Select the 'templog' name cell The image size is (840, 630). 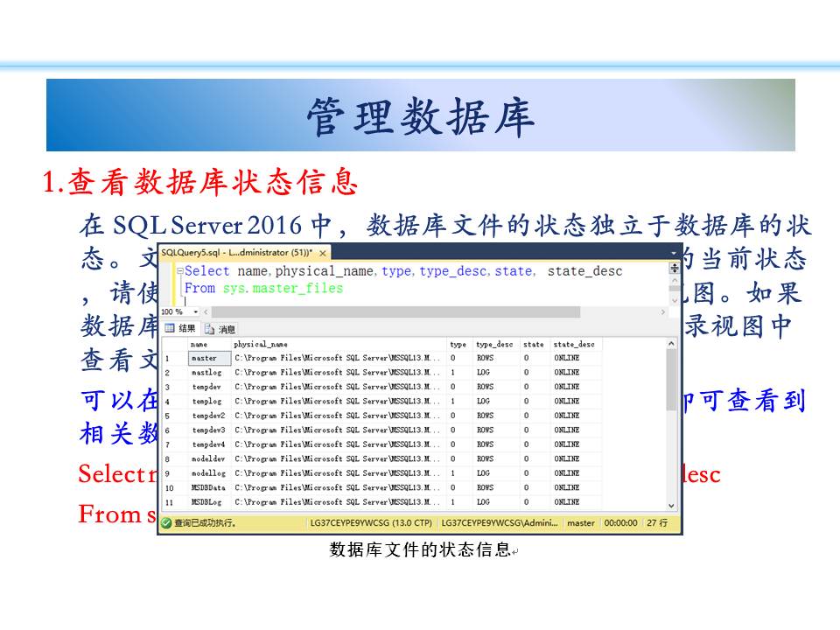(209, 402)
